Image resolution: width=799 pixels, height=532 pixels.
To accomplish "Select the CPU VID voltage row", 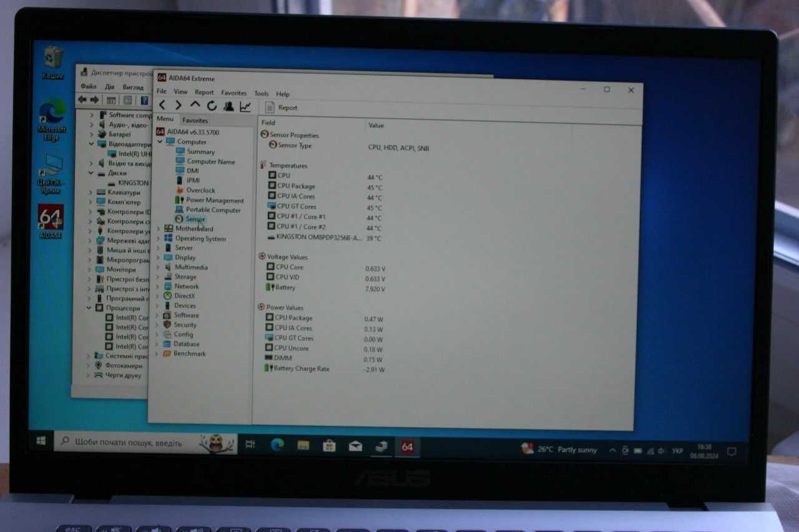I will tap(325, 278).
